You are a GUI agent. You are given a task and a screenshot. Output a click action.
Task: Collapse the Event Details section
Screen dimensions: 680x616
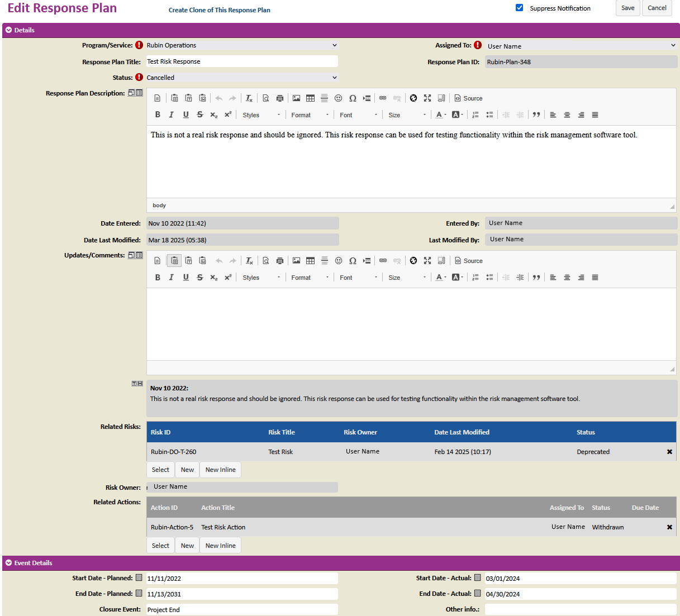pos(7,563)
